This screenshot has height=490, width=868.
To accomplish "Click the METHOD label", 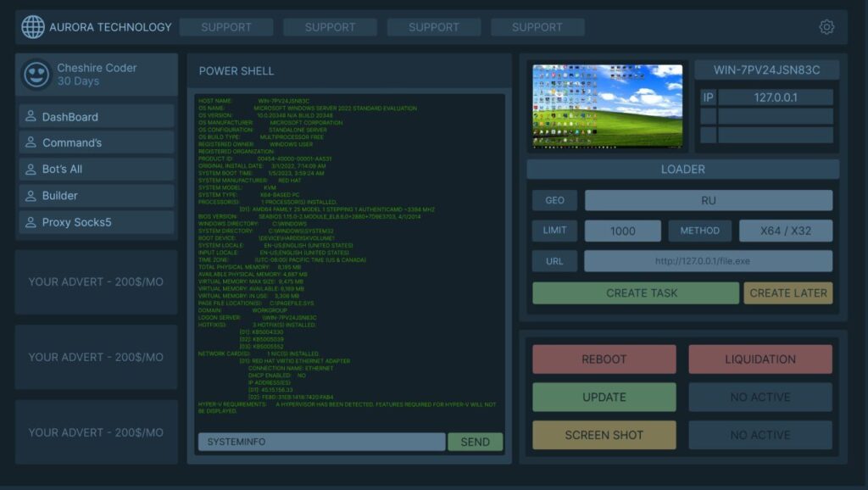I will 699,231.
